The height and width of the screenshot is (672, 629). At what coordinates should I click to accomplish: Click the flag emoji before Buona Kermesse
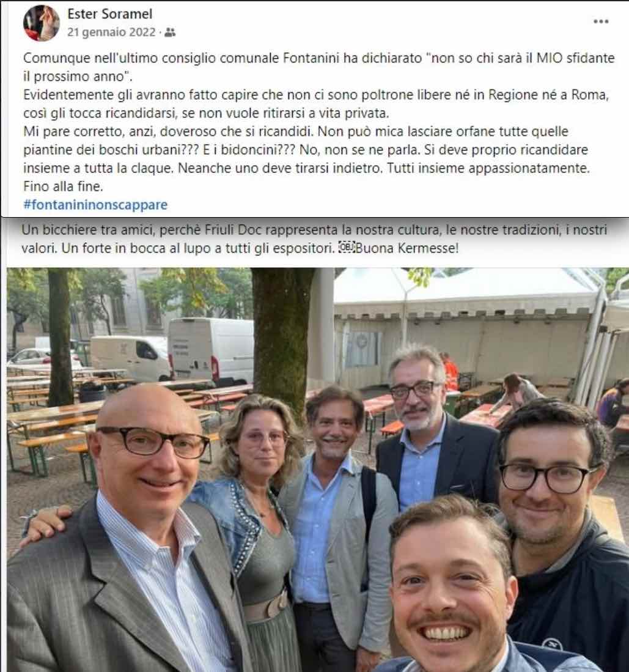[x=345, y=248]
